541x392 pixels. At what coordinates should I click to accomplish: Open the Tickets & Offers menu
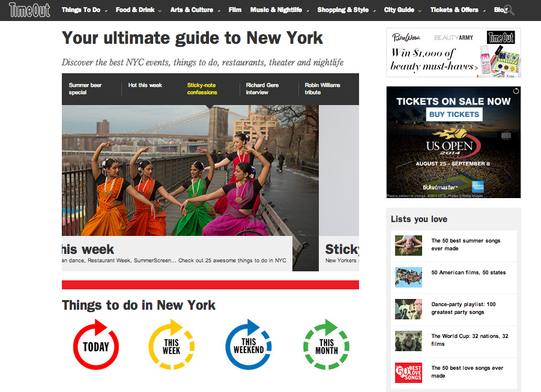tap(458, 10)
